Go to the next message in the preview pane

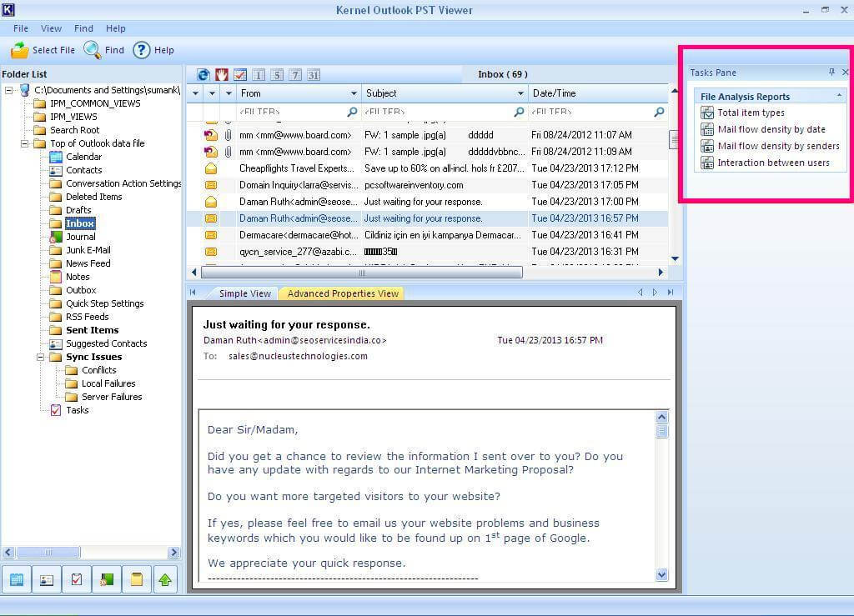coord(656,293)
